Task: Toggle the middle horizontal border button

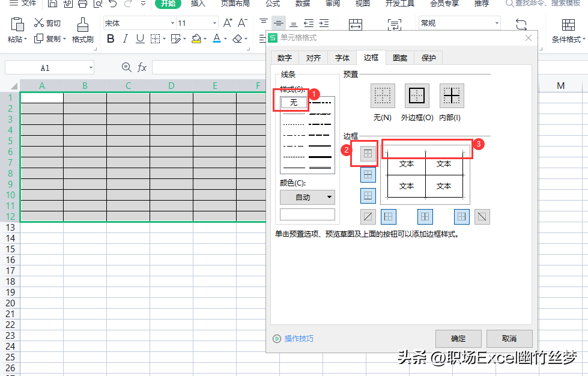Action: 368,175
